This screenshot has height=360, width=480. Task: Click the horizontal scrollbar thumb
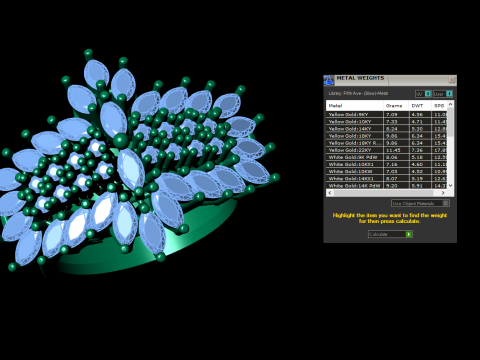pos(383,193)
